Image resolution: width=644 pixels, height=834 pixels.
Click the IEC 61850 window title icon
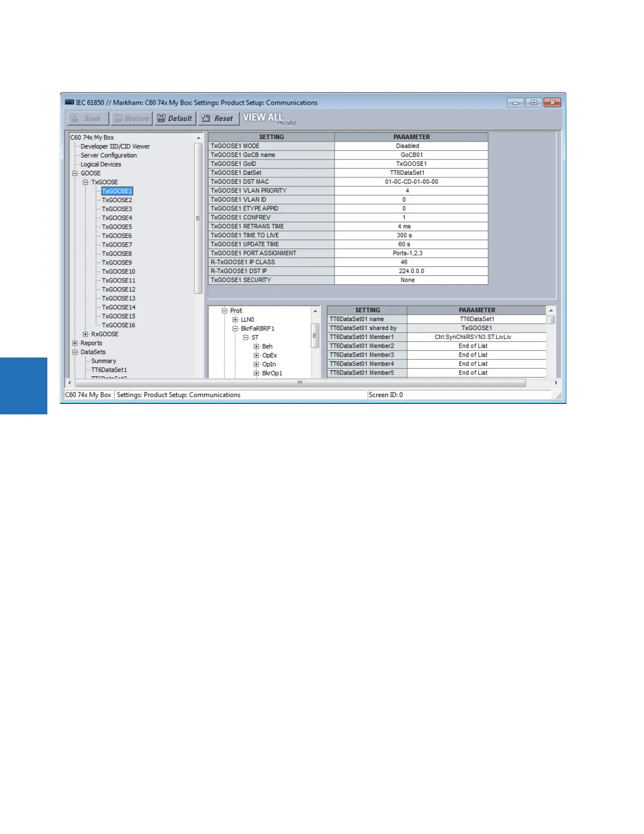click(69, 102)
